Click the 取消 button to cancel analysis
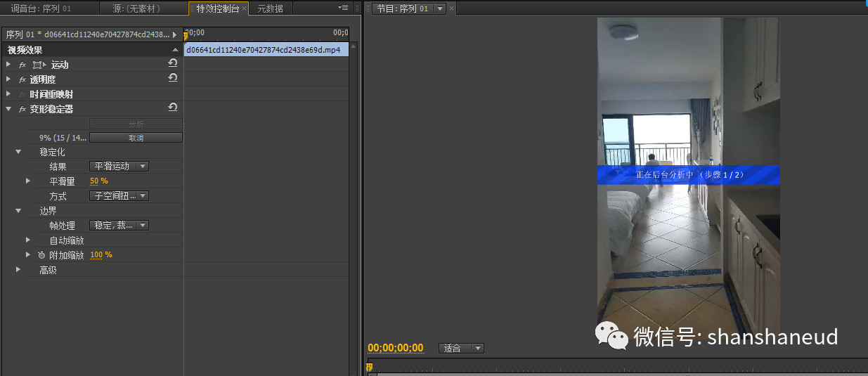This screenshot has width=868, height=376. (136, 138)
